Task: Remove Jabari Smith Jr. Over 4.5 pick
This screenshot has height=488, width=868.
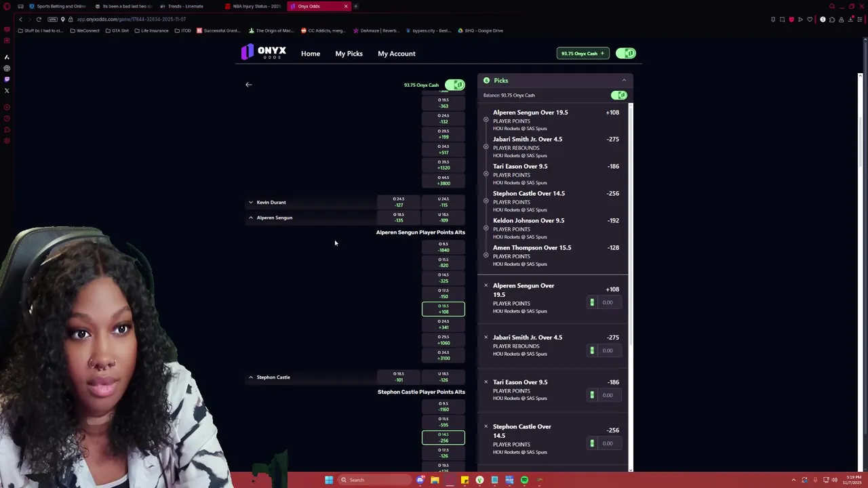Action: pos(486,147)
